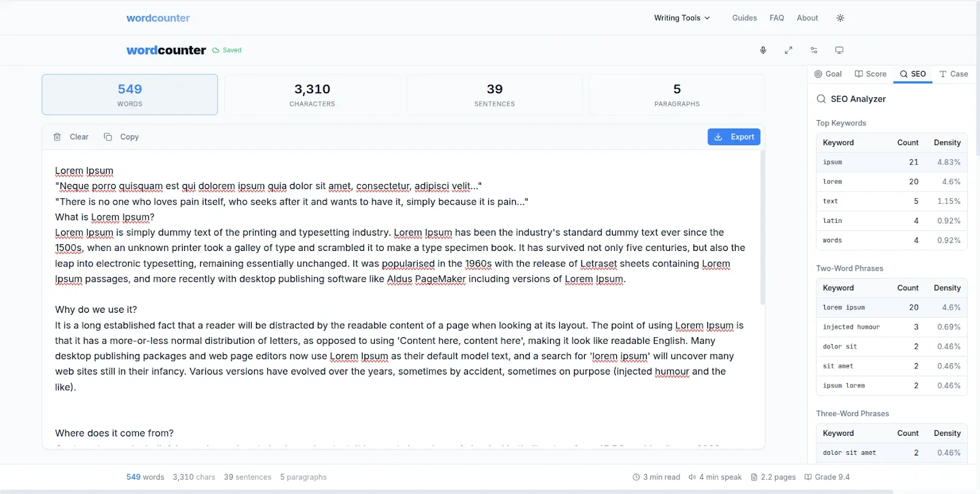980x494 pixels.
Task: Click the trash icon beside Clear
Action: (x=57, y=137)
